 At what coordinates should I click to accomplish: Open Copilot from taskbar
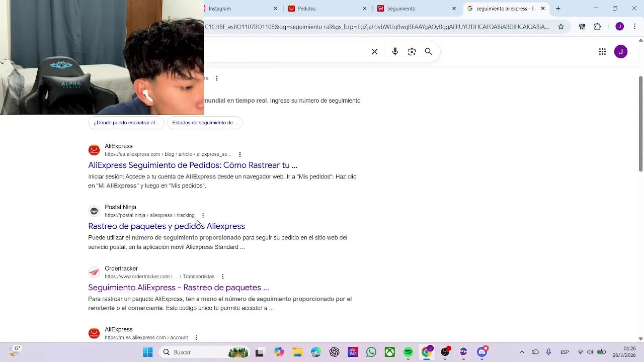[279, 352]
